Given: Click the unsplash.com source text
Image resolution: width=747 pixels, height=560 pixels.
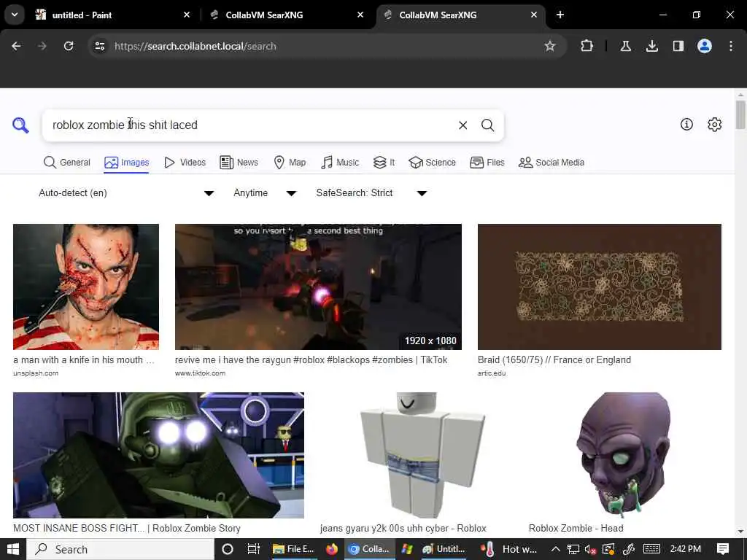Looking at the screenshot, I should (36, 373).
